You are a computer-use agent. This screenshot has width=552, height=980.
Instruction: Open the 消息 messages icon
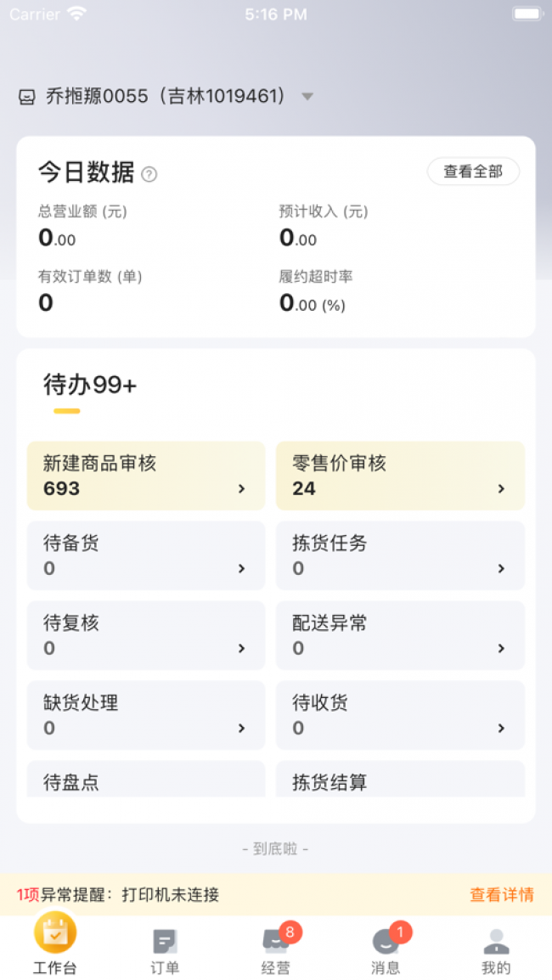[x=386, y=941]
